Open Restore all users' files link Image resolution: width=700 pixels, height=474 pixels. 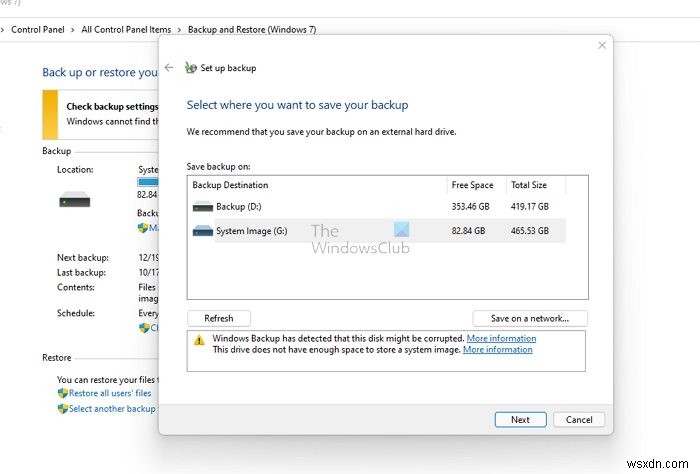tap(110, 393)
